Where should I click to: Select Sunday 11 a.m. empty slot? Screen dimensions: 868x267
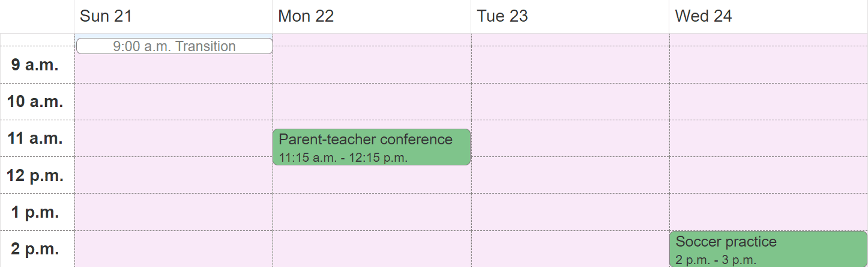(x=173, y=138)
